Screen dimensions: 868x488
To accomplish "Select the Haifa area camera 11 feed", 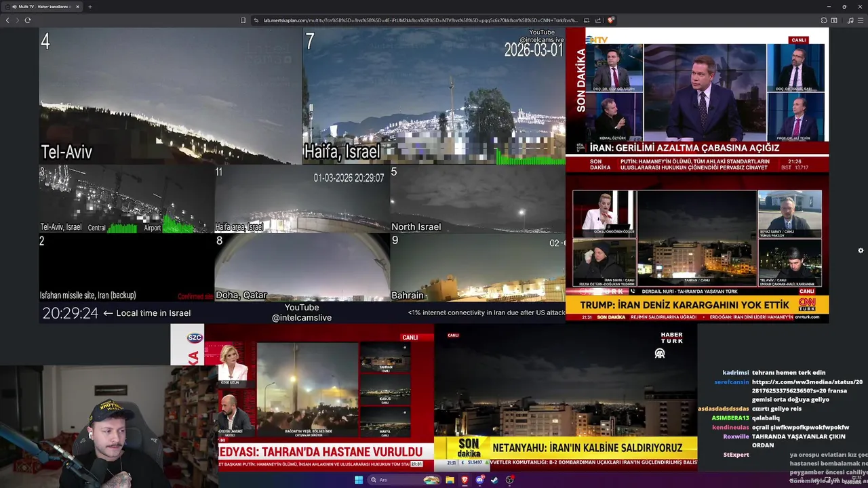I will click(x=302, y=199).
